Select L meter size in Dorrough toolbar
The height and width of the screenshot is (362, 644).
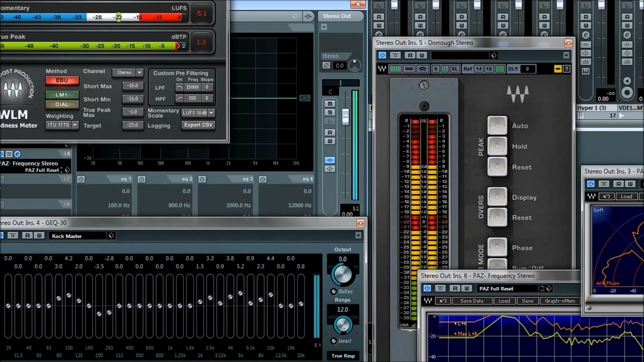[x=445, y=69]
